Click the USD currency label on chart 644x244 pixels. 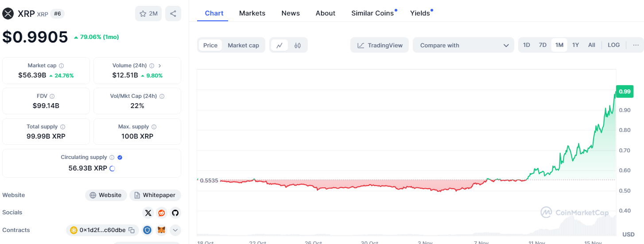[628, 234]
